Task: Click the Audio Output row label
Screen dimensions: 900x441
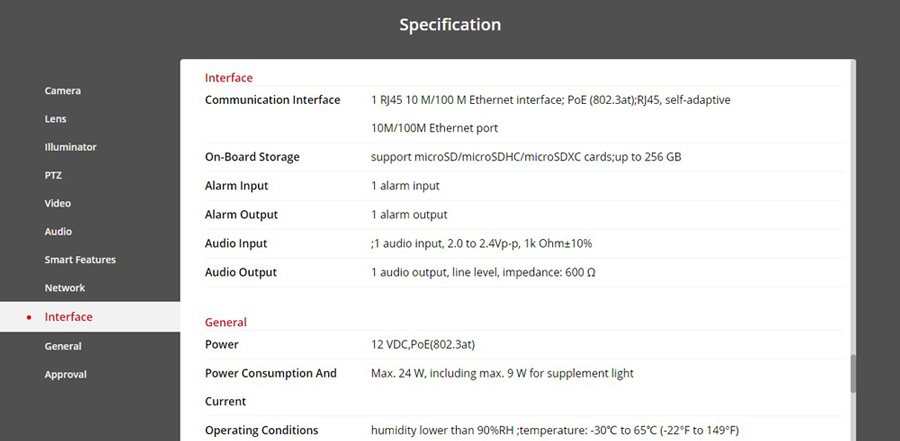Action: tap(240, 272)
